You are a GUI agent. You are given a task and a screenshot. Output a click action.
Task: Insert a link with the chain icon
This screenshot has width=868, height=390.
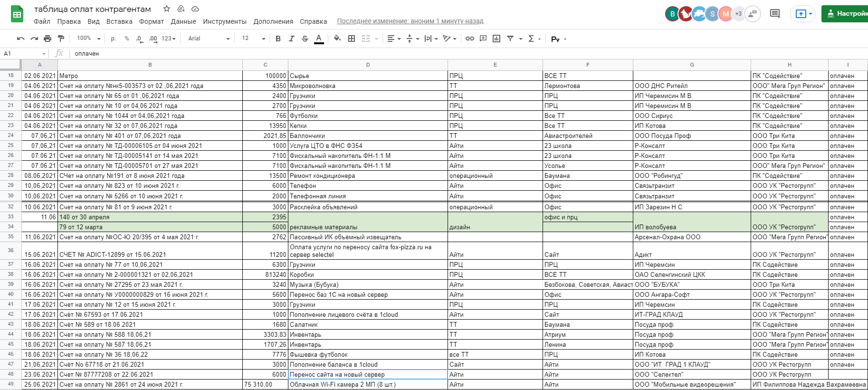[x=470, y=39]
